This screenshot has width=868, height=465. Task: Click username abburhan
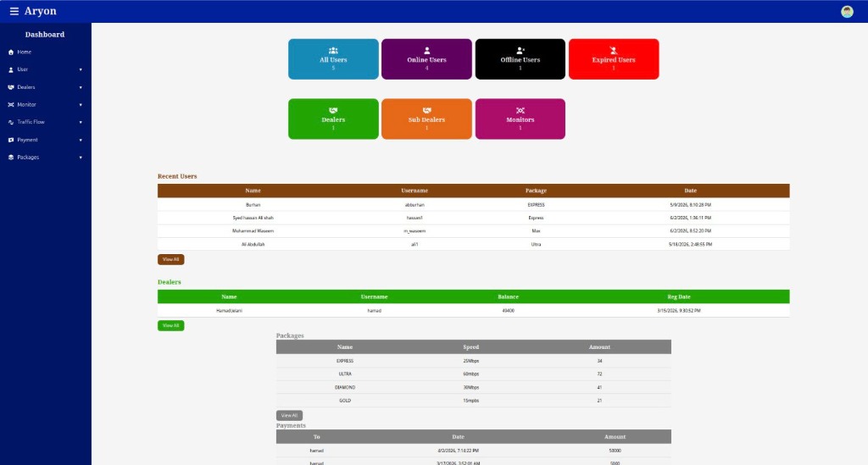click(x=415, y=205)
